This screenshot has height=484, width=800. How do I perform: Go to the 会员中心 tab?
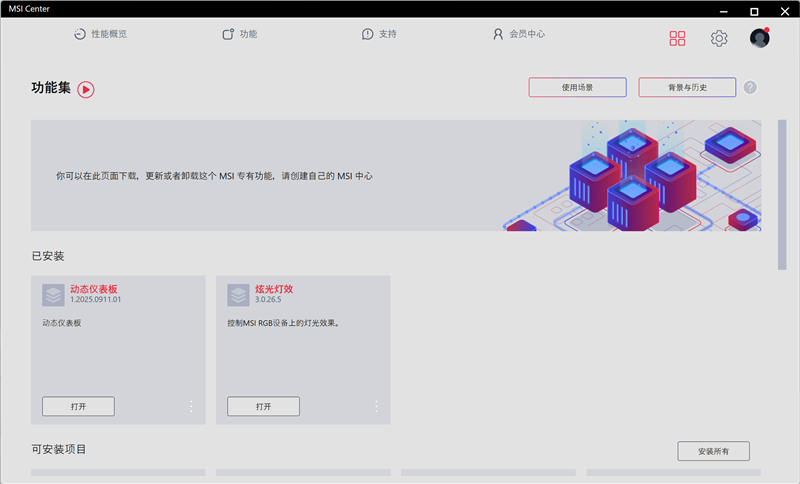coord(518,34)
